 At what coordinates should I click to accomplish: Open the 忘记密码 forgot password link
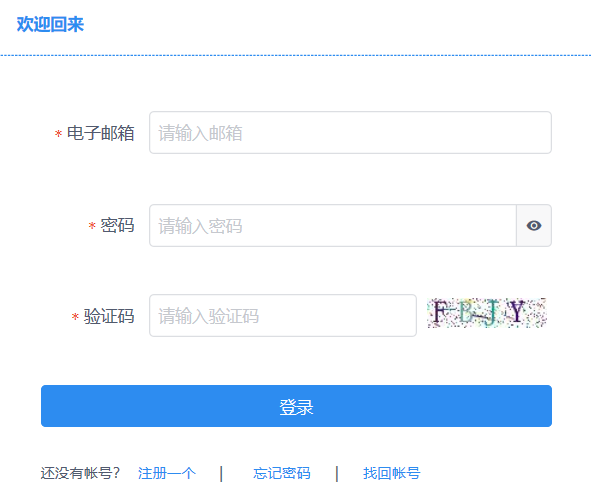(282, 473)
